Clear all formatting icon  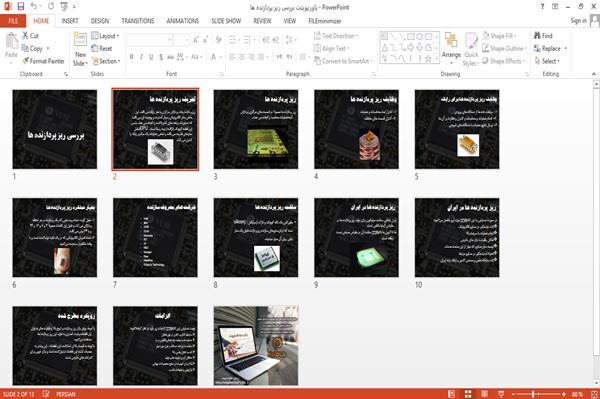click(218, 39)
